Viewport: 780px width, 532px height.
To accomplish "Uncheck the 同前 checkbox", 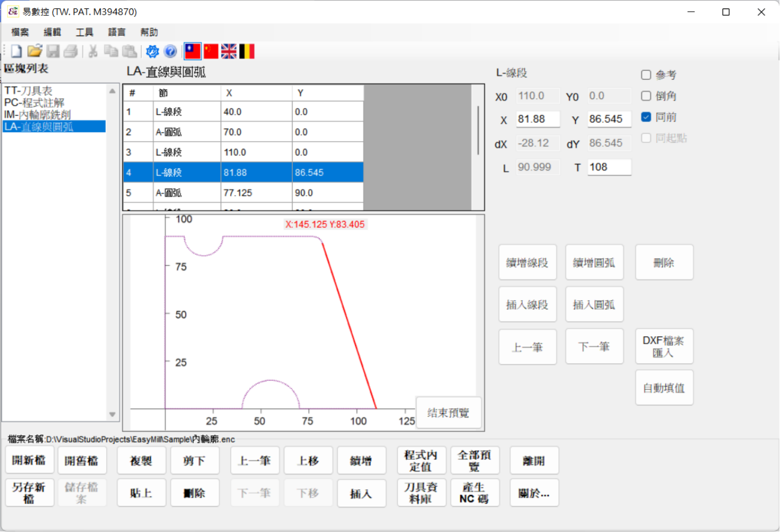I will point(646,117).
